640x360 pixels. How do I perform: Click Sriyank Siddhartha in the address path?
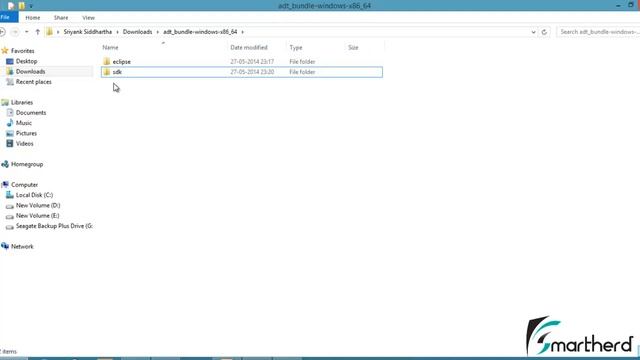(x=87, y=32)
